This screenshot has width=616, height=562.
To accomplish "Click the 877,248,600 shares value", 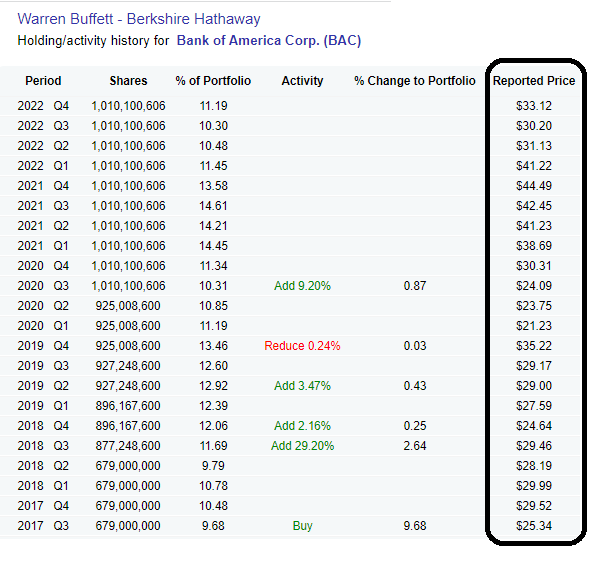I will point(128,446).
